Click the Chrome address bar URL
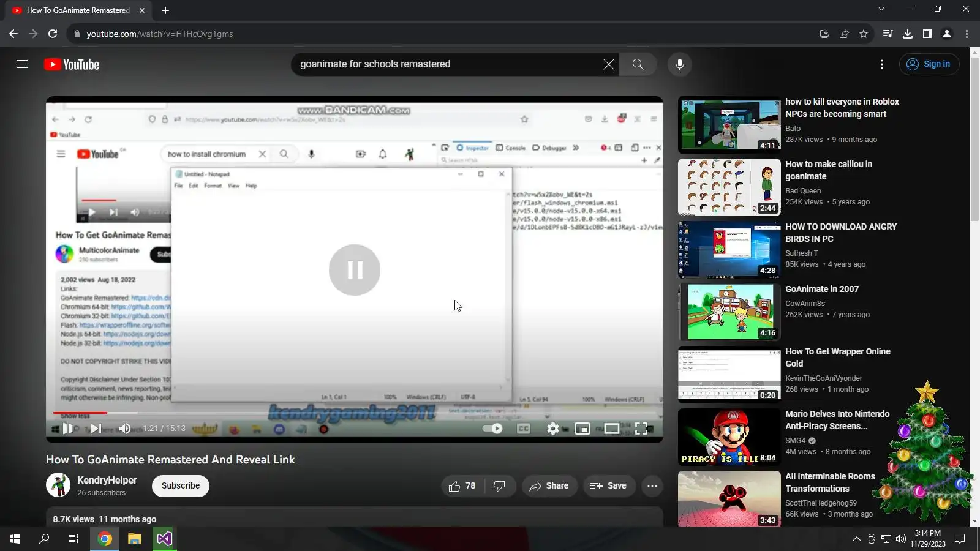The height and width of the screenshot is (551, 980). (x=160, y=34)
